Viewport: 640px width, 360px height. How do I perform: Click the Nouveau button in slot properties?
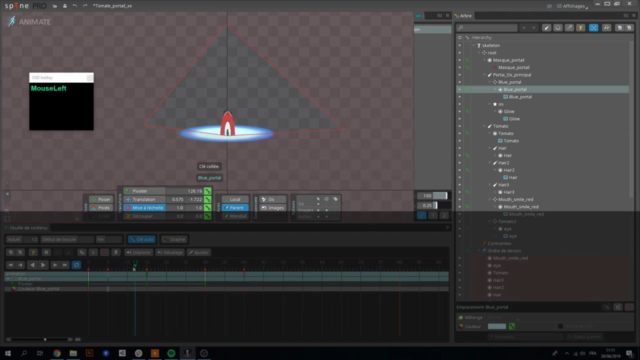tap(524, 337)
